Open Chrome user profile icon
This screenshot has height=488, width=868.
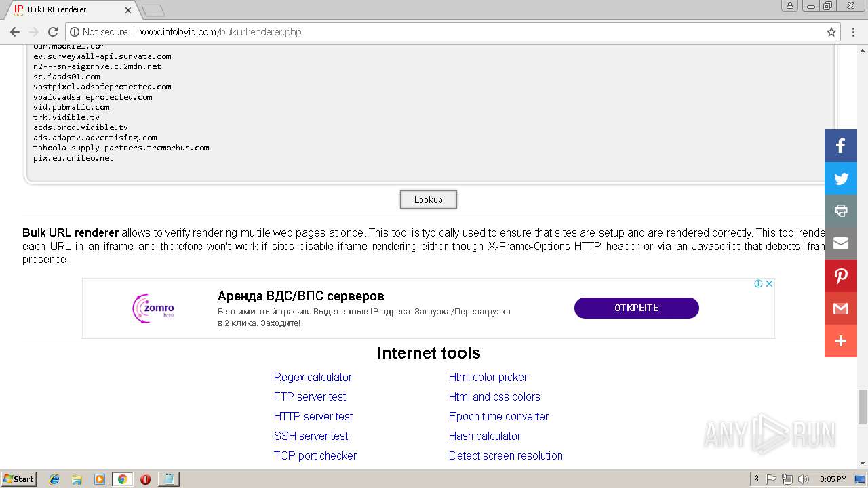click(789, 5)
